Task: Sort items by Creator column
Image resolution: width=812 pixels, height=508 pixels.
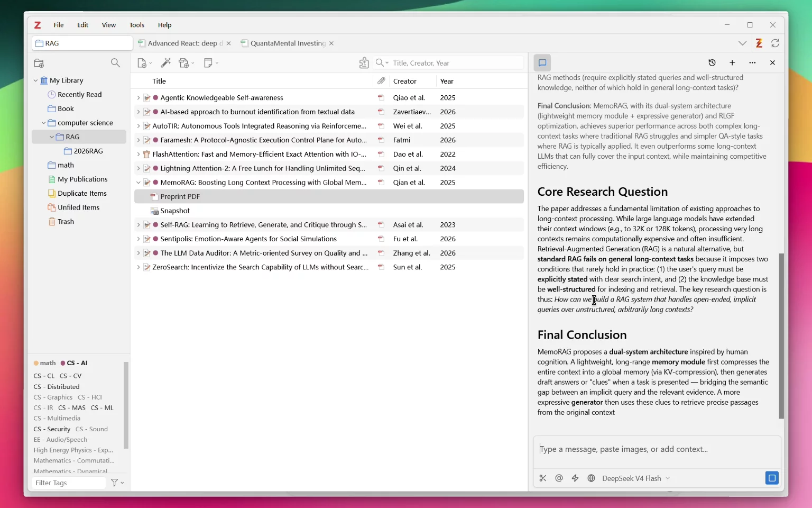Action: [413, 81]
